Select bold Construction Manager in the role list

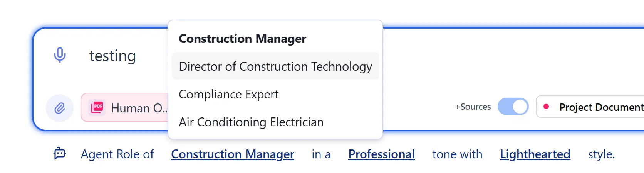point(243,39)
